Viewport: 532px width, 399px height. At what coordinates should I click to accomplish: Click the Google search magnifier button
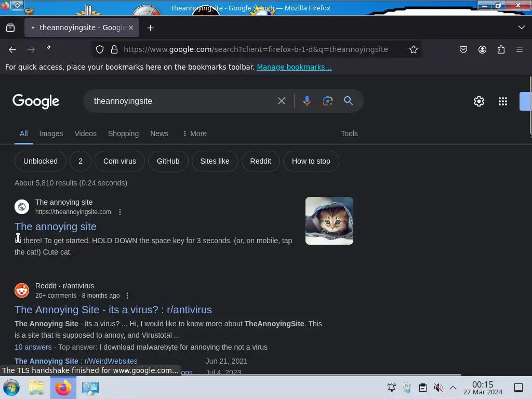pos(348,101)
